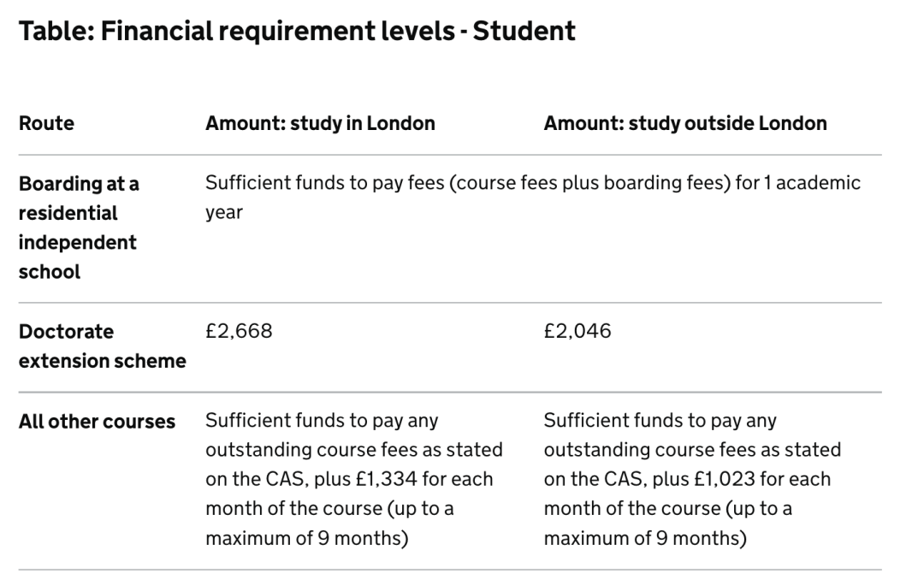Image resolution: width=924 pixels, height=585 pixels.
Task: Click the £2,668 amount
Action: [x=239, y=331]
